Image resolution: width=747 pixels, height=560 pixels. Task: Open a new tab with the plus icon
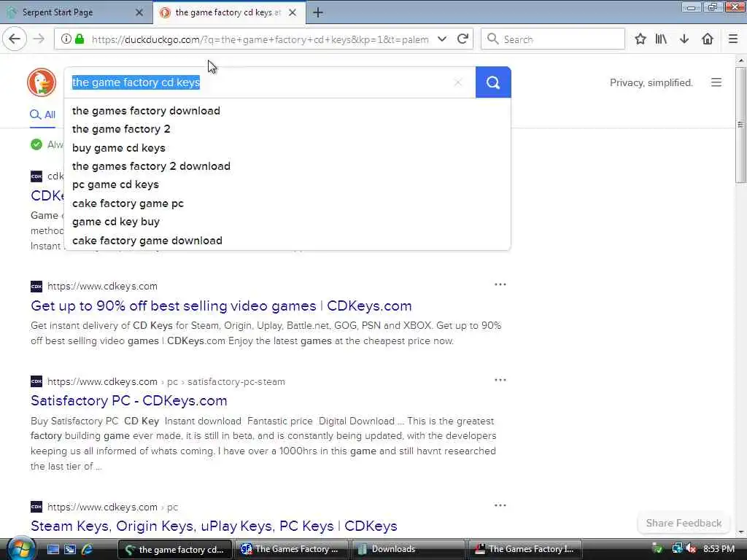coord(318,13)
